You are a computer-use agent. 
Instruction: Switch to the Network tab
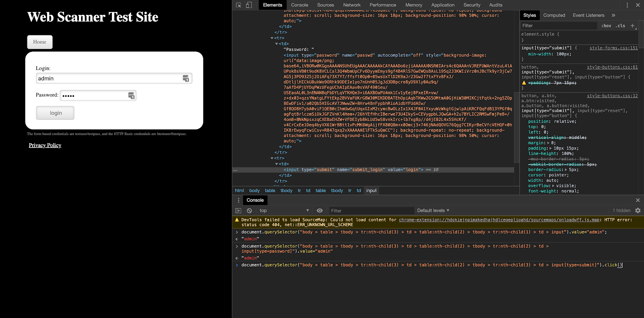352,5
